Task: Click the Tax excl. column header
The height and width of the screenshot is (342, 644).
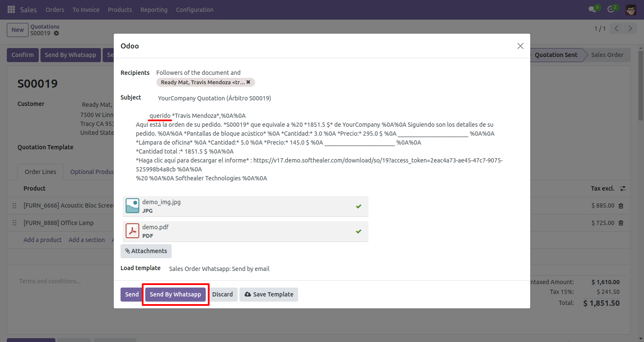Action: coord(602,188)
